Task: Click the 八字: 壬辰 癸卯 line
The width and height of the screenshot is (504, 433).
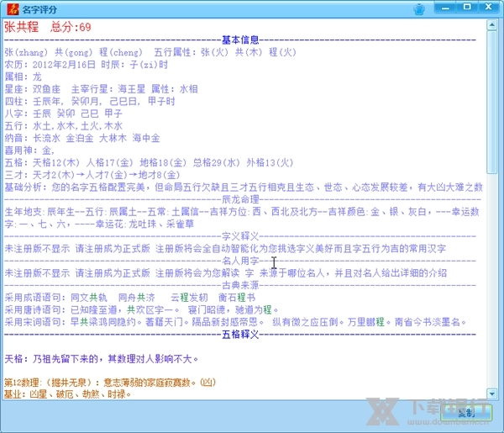Action: (x=63, y=114)
